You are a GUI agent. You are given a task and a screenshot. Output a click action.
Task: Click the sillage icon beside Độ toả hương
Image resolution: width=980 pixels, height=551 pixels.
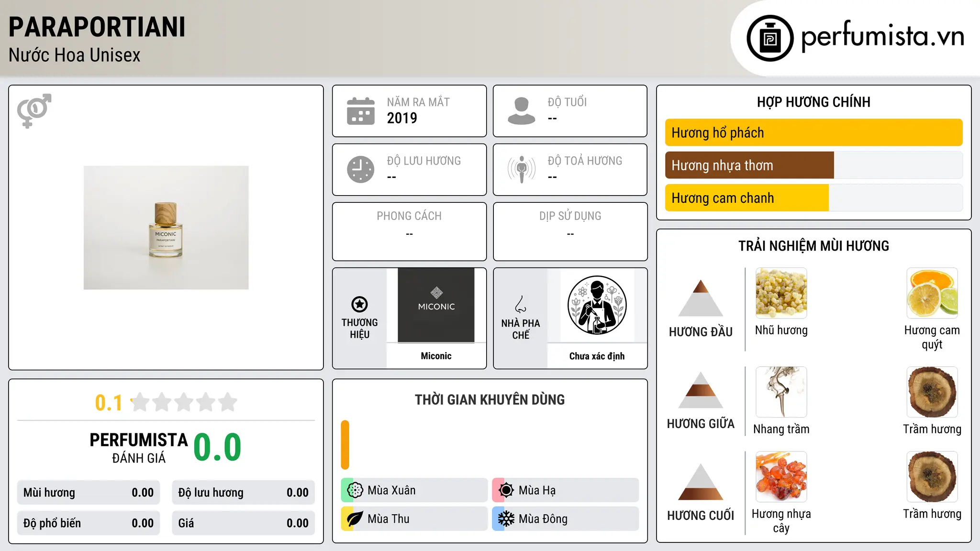click(x=522, y=169)
